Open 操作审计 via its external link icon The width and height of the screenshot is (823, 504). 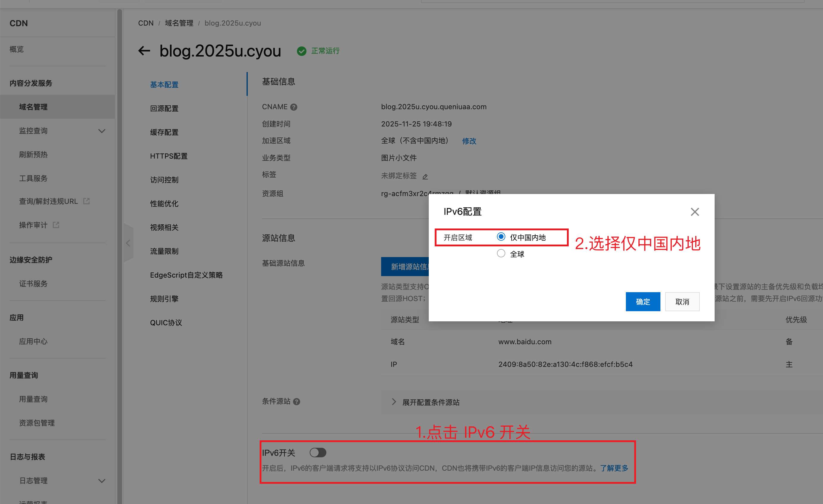tap(55, 225)
